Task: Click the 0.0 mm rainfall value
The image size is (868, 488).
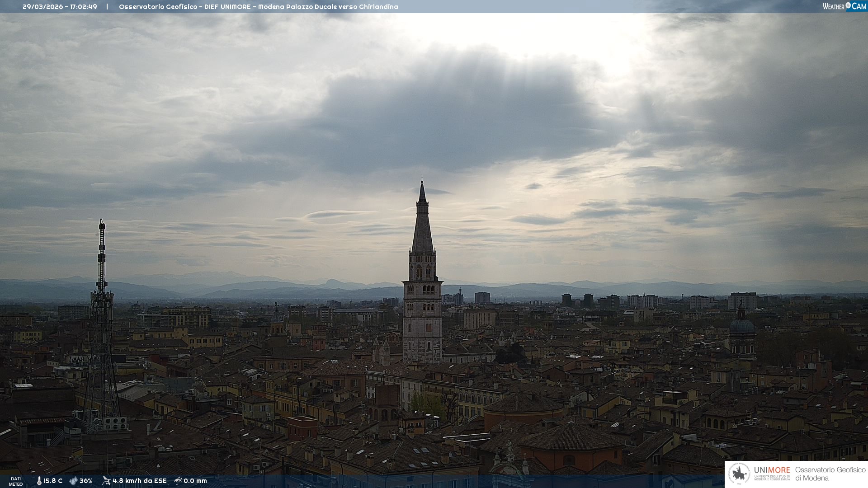Action: [195, 481]
